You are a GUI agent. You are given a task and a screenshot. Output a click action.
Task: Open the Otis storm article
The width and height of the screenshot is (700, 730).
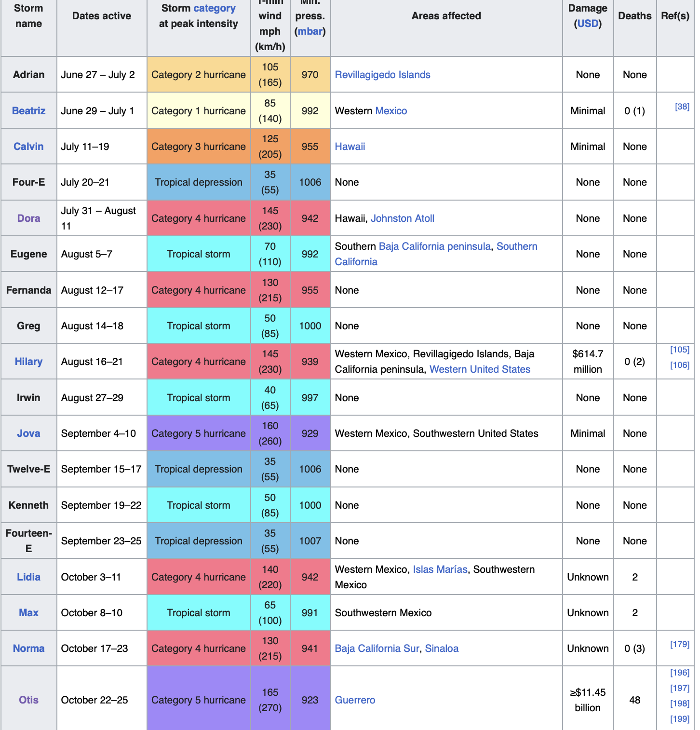[28, 700]
